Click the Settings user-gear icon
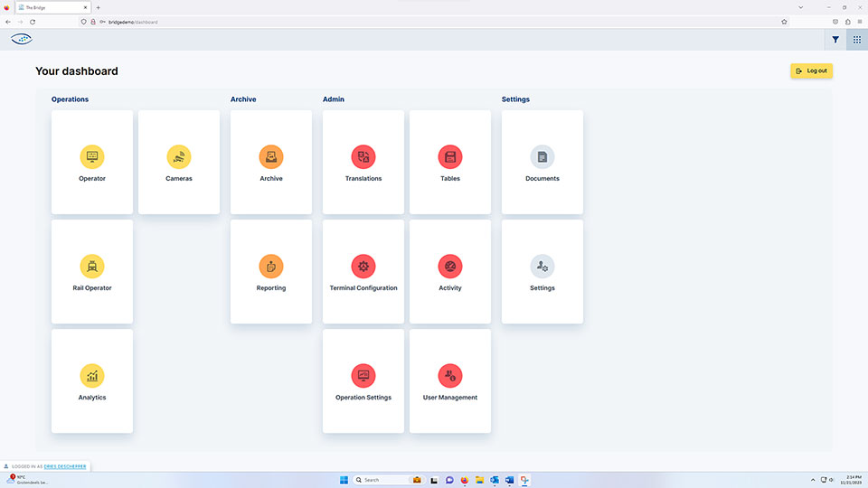868x488 pixels. tap(542, 266)
